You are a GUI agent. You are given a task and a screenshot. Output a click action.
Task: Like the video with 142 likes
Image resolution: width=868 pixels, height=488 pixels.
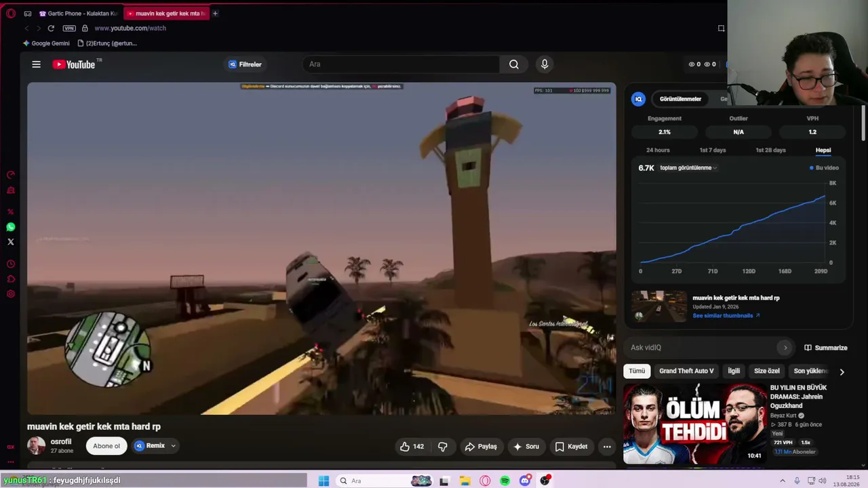pos(413,447)
